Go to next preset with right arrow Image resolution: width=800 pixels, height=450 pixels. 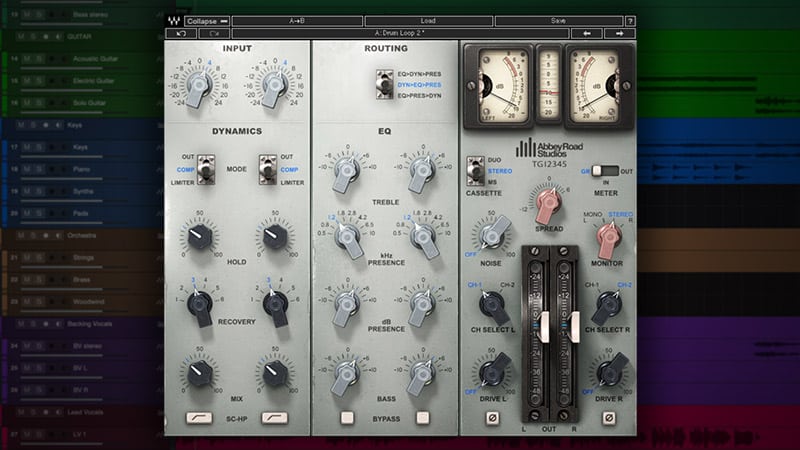619,33
